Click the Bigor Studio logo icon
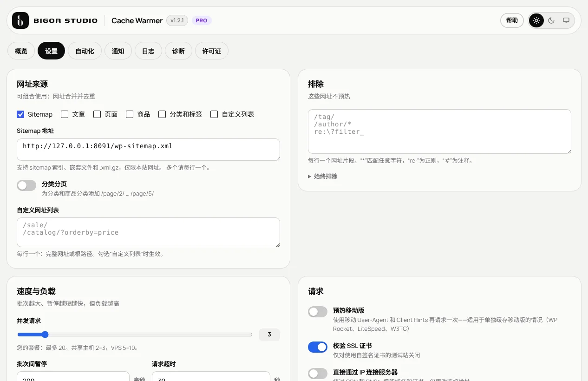The width and height of the screenshot is (588, 381). click(x=20, y=20)
